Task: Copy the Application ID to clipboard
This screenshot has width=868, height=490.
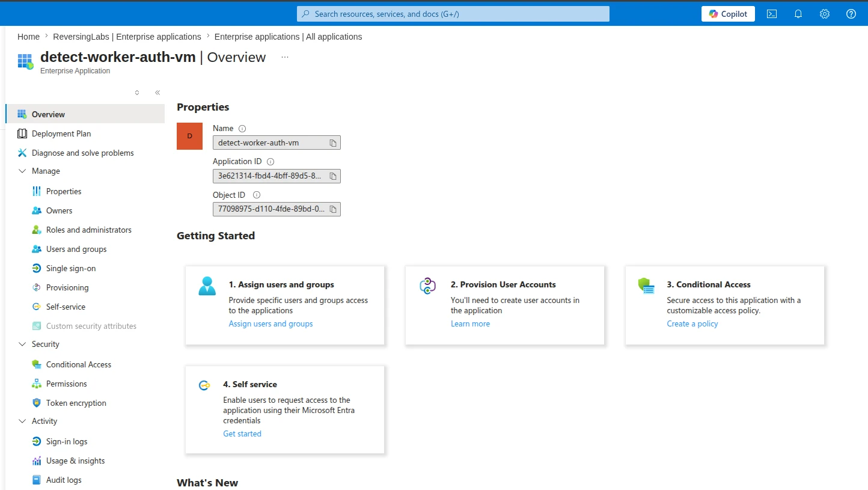Action: 332,176
